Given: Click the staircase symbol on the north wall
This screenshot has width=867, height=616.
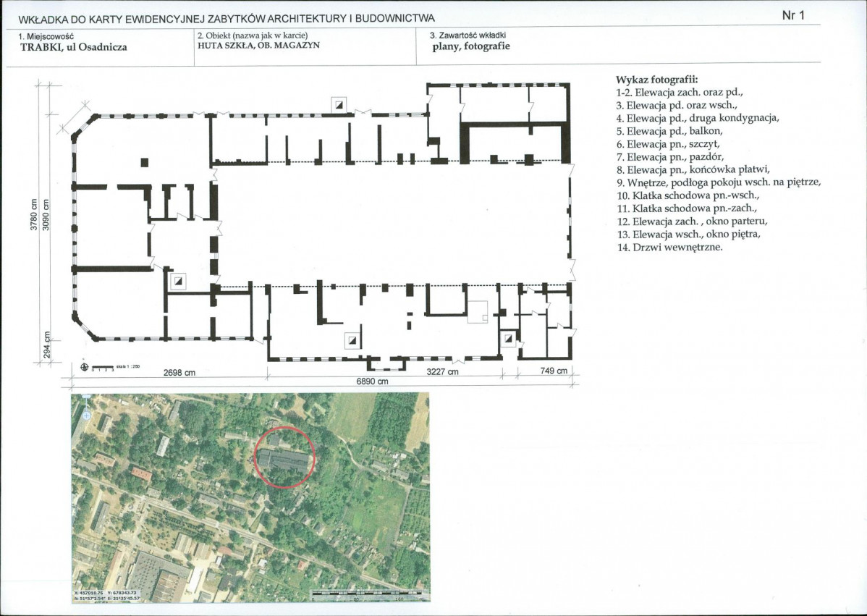Looking at the screenshot, I should coord(338,104).
